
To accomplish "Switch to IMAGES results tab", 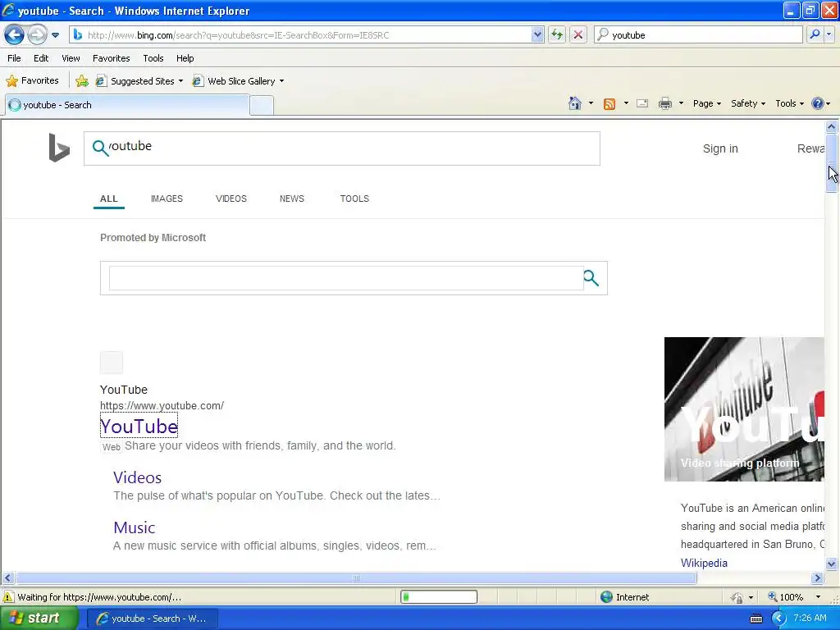I will pyautogui.click(x=167, y=199).
